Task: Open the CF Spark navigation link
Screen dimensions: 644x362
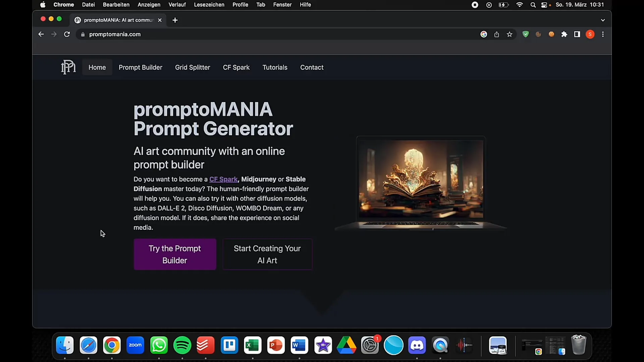Action: [236, 67]
